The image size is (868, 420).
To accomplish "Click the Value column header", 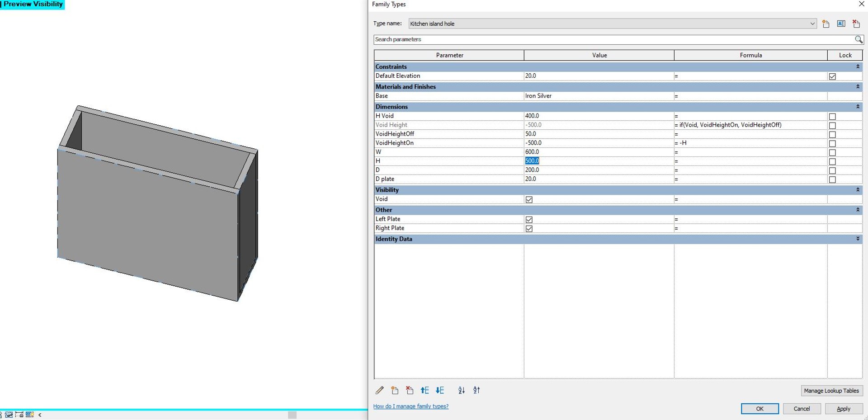I will [x=599, y=55].
